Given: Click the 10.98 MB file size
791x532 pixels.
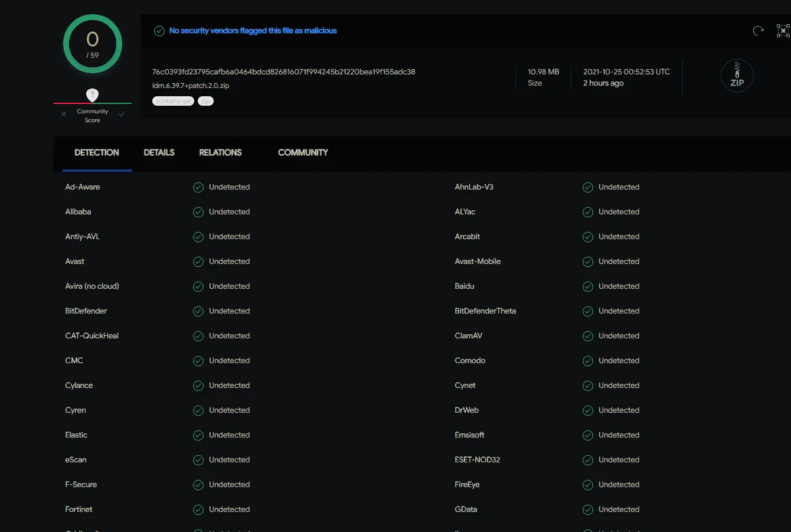Looking at the screenshot, I should coord(544,72).
